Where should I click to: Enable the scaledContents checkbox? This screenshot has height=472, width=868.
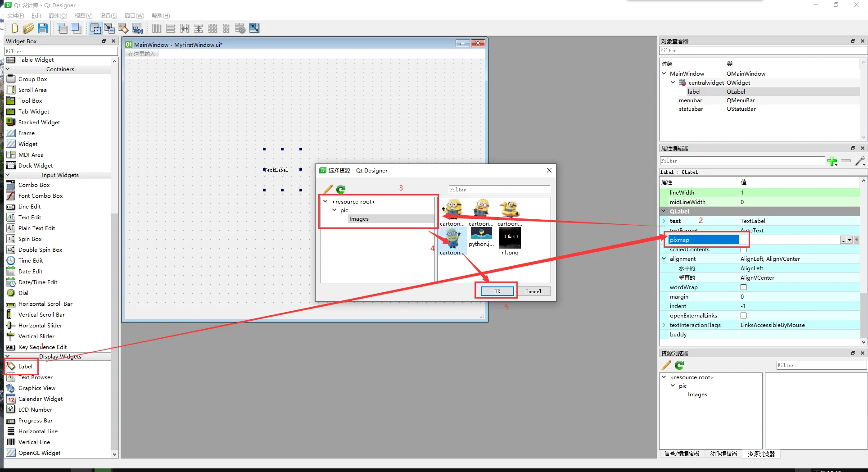coord(743,250)
